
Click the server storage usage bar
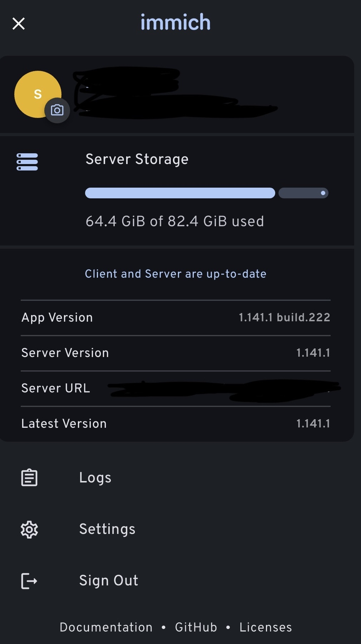pos(206,193)
